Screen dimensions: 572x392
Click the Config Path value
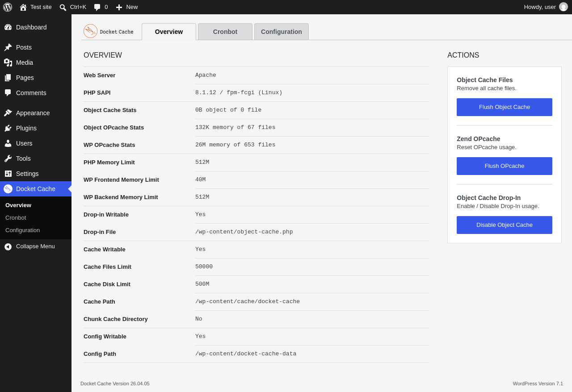click(246, 354)
